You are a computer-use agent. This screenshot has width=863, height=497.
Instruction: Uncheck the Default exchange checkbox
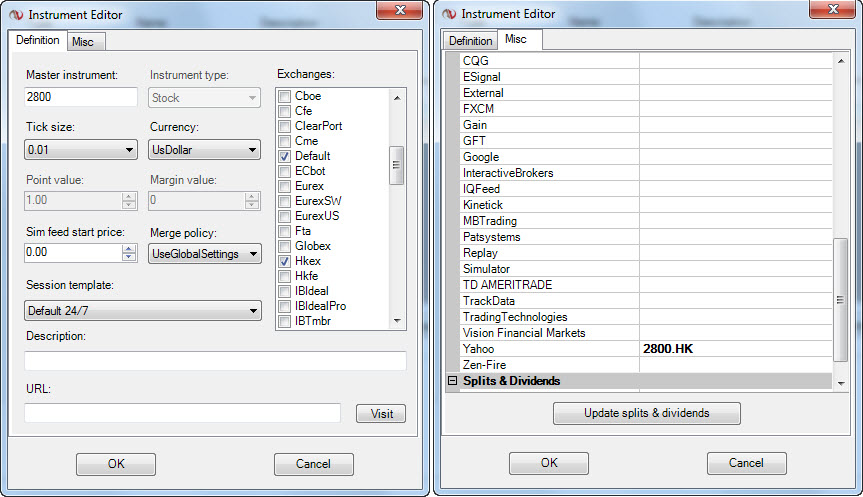(x=285, y=156)
